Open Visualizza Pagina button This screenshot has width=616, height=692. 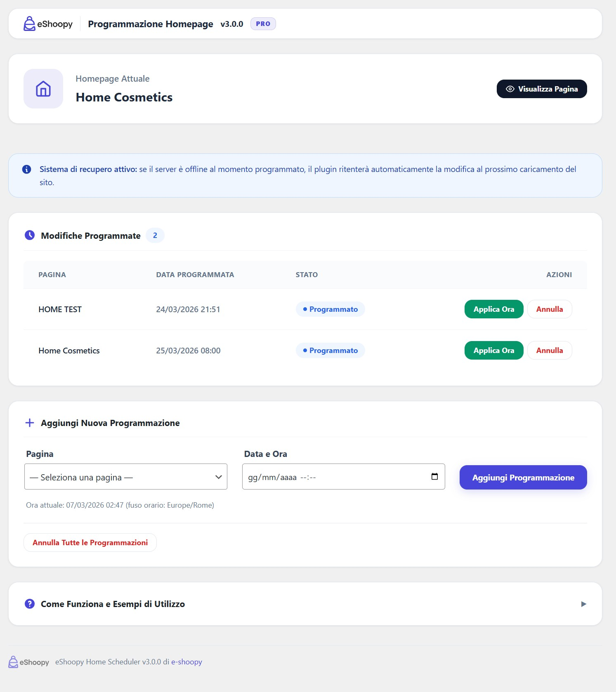click(542, 89)
